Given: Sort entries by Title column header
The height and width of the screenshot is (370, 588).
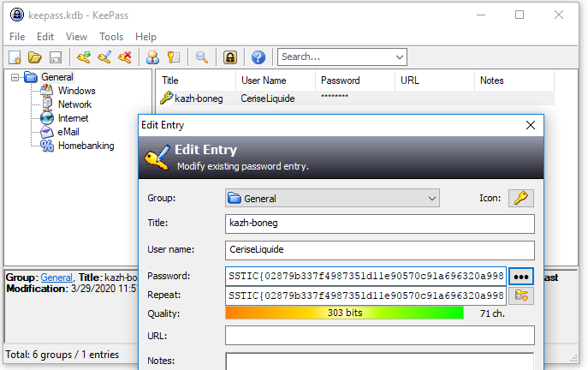Looking at the screenshot, I should tap(196, 81).
